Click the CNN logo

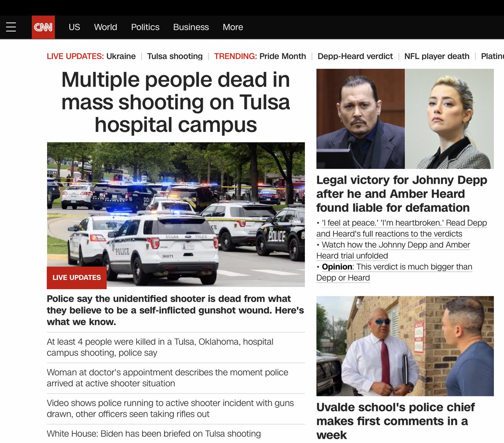43,27
